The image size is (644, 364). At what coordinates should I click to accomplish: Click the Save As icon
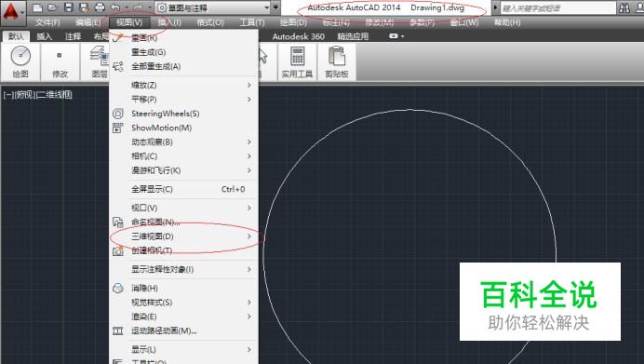pyautogui.click(x=84, y=7)
